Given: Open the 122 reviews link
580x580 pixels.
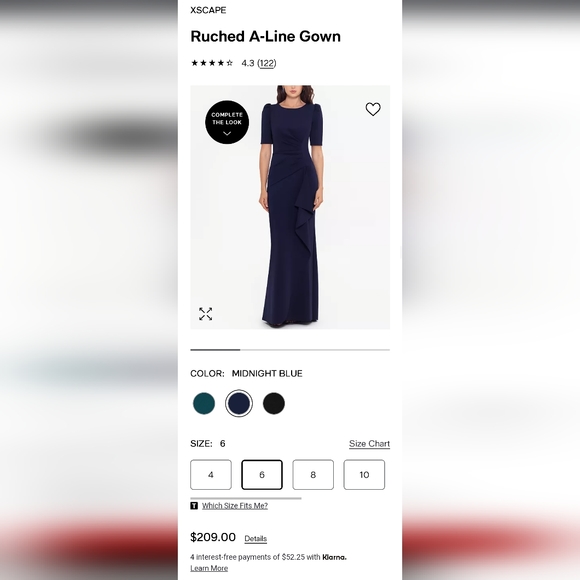Looking at the screenshot, I should (267, 63).
